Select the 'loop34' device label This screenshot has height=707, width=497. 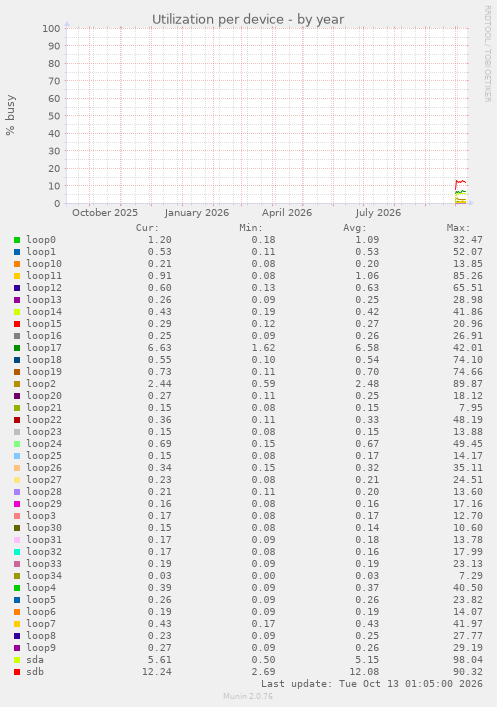44,576
